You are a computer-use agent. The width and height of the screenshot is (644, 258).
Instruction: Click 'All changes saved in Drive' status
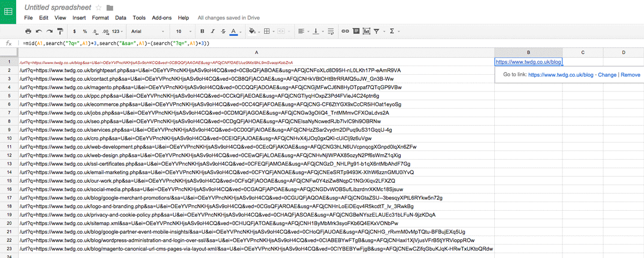pos(229,18)
